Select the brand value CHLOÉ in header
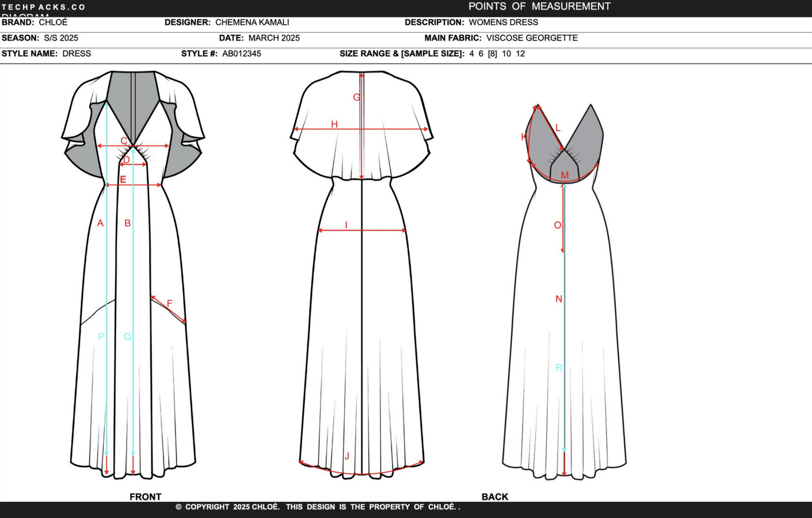The width and height of the screenshot is (812, 518). pyautogui.click(x=53, y=22)
